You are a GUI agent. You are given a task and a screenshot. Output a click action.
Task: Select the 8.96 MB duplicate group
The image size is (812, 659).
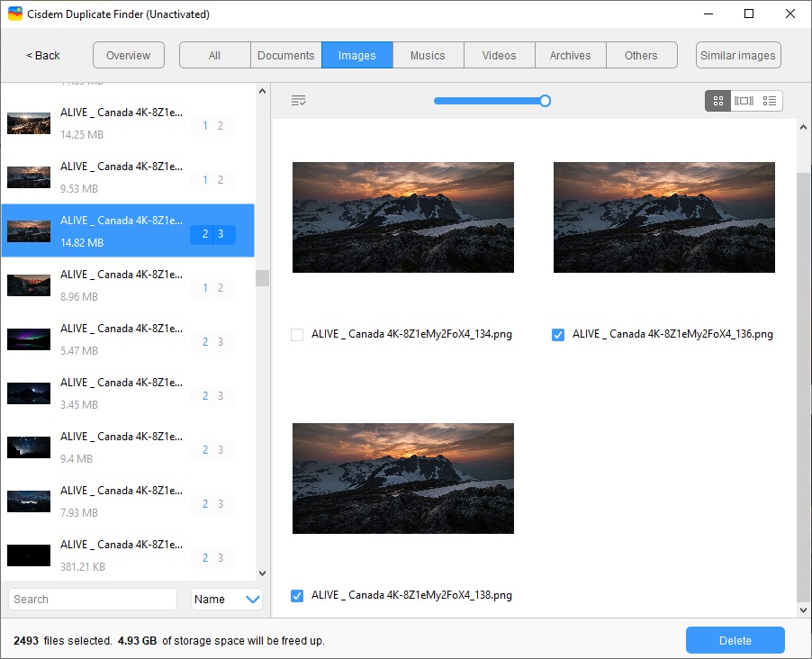(x=128, y=284)
